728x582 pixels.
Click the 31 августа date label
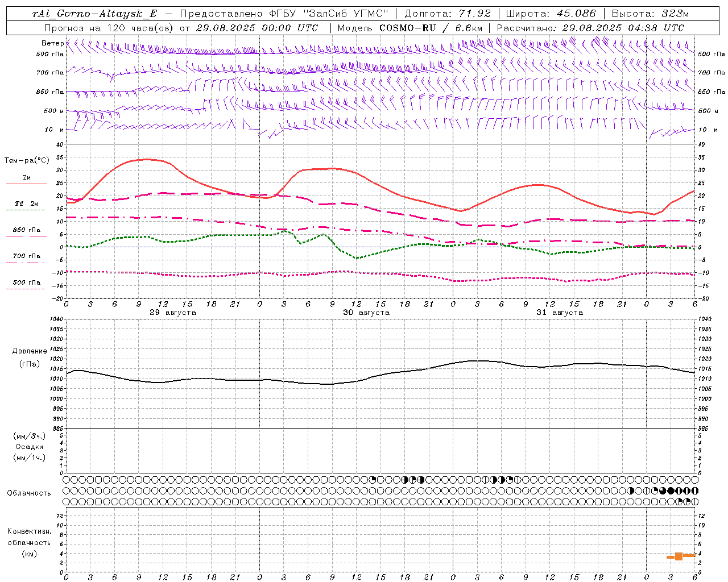[560, 313]
